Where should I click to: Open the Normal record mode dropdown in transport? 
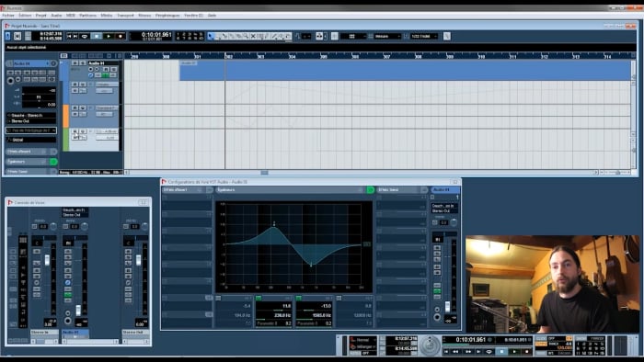362,340
